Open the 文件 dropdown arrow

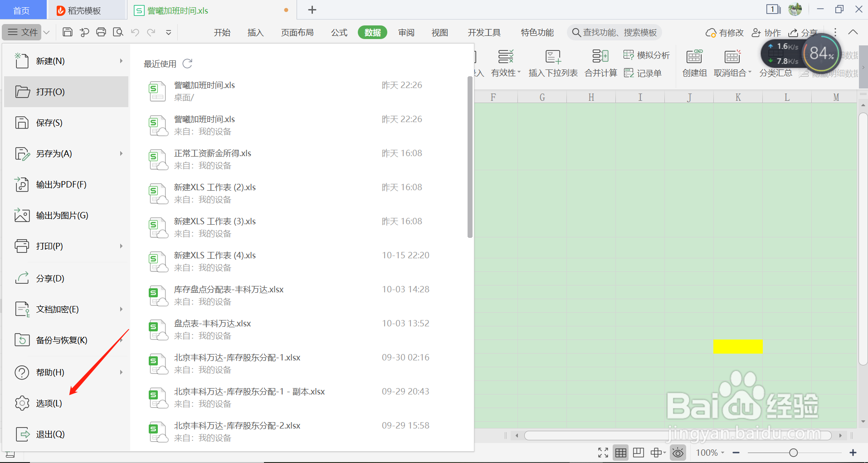(47, 32)
